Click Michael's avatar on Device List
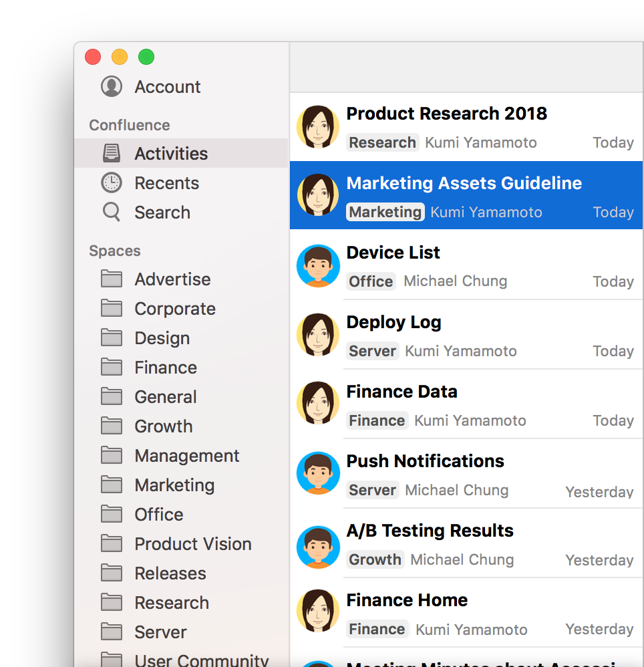The image size is (644, 667). click(x=318, y=265)
